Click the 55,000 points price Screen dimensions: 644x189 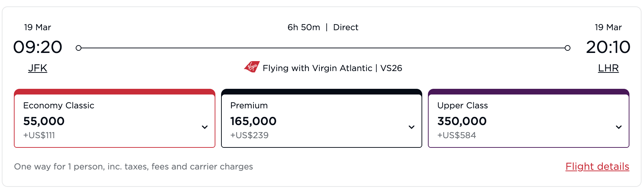pos(44,121)
